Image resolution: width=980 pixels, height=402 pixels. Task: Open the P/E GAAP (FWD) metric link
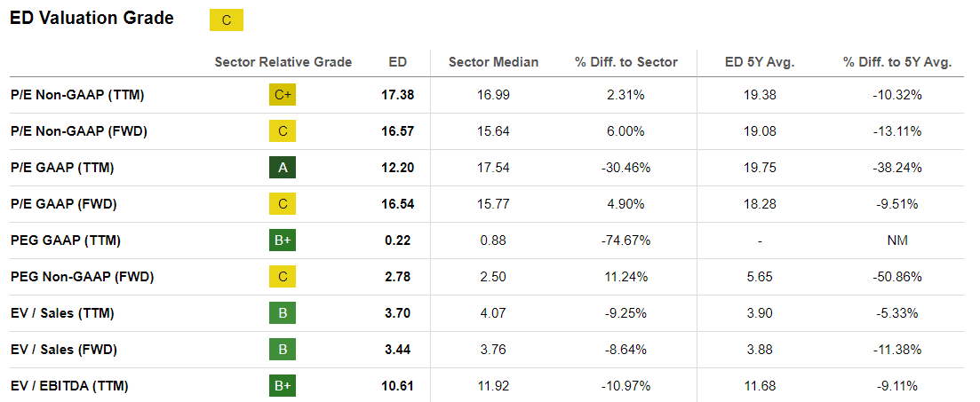click(63, 203)
